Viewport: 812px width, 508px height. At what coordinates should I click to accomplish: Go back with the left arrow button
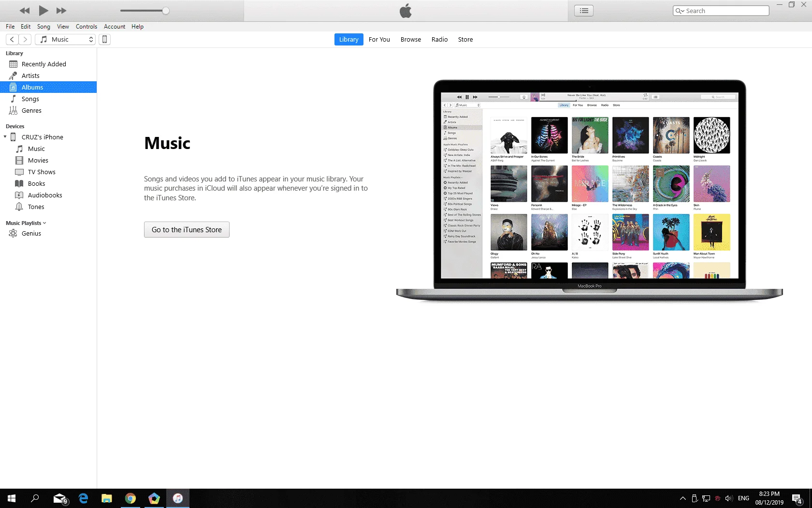pyautogui.click(x=12, y=40)
